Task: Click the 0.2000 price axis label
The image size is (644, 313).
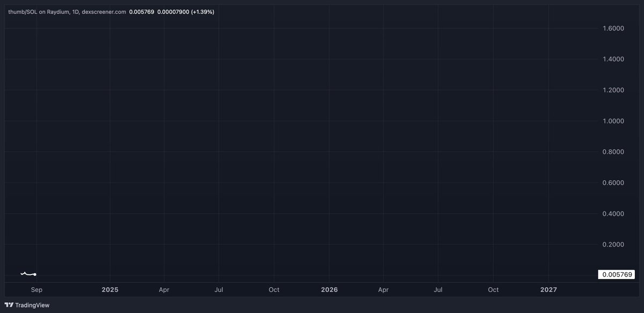Action: [613, 245]
